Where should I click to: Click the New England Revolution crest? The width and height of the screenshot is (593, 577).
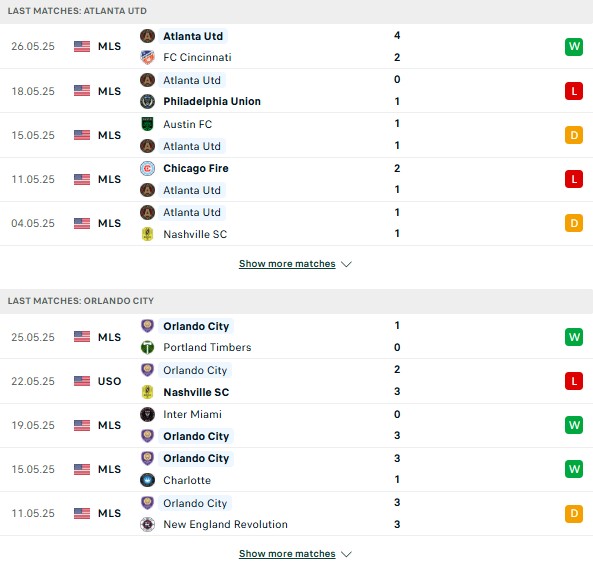[x=147, y=524]
